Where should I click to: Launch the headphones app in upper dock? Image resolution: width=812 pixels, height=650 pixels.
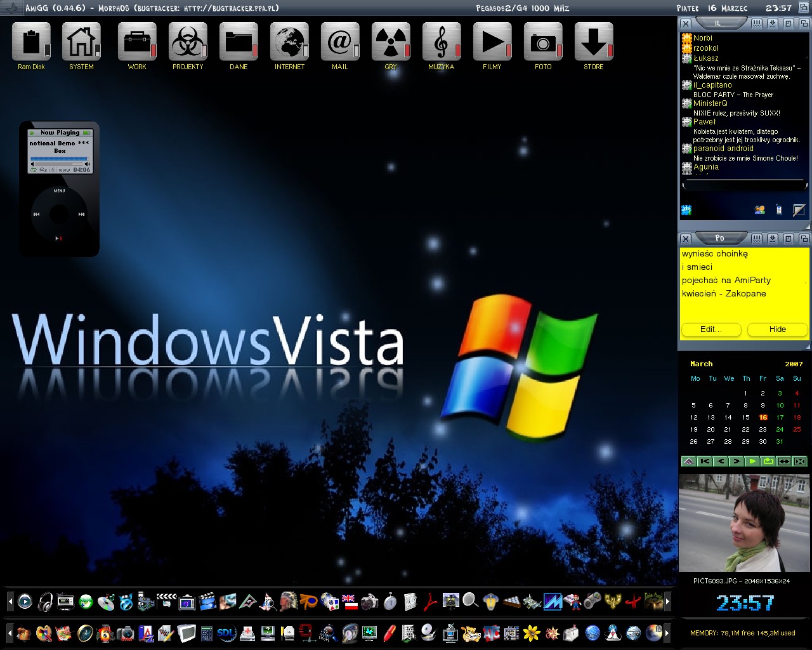tap(45, 601)
